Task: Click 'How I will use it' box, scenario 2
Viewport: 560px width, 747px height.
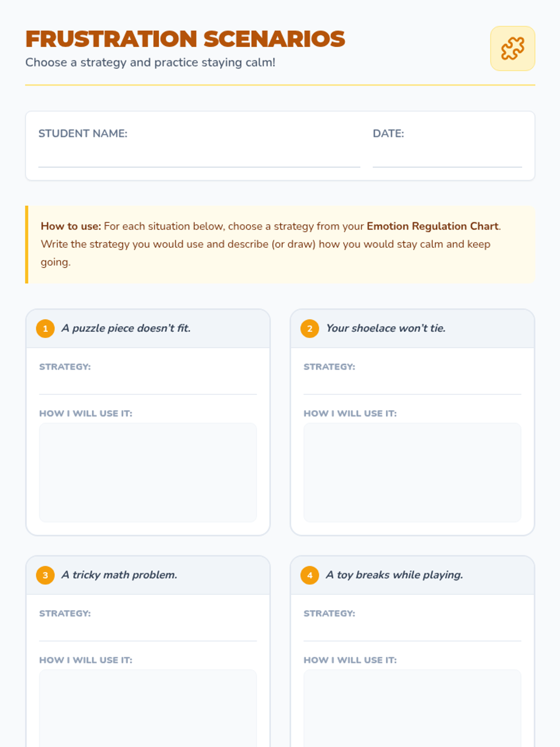Action: click(412, 472)
